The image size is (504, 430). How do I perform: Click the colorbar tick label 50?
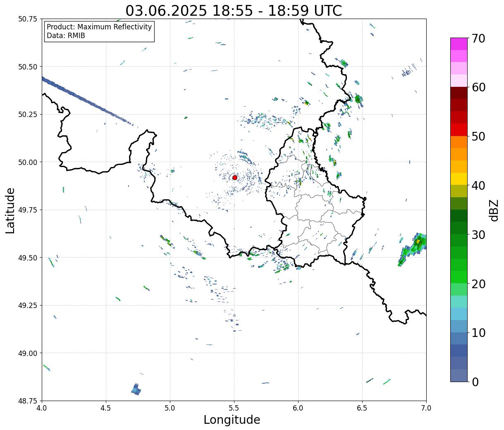(478, 136)
